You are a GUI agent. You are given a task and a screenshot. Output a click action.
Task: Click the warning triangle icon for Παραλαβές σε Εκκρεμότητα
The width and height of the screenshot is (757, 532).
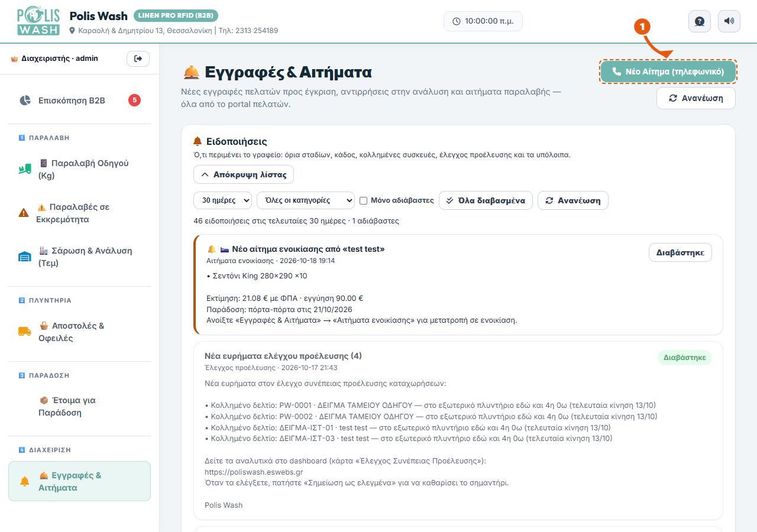[24, 213]
